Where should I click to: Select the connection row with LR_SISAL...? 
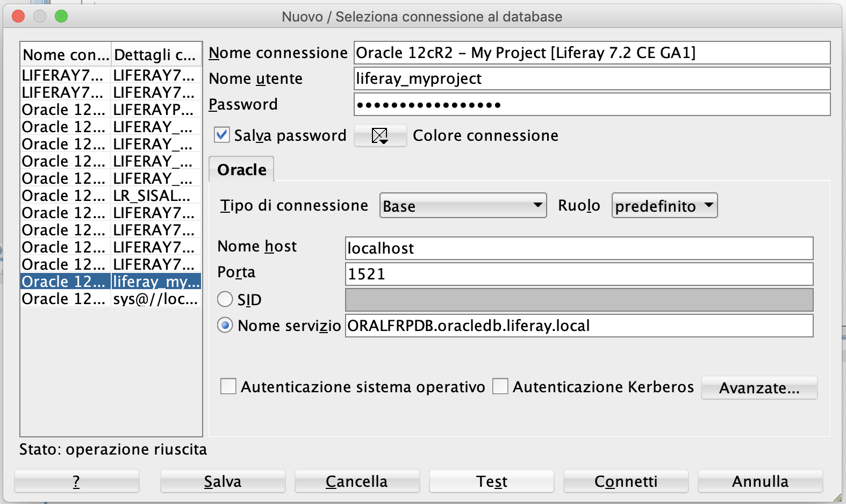pyautogui.click(x=111, y=196)
